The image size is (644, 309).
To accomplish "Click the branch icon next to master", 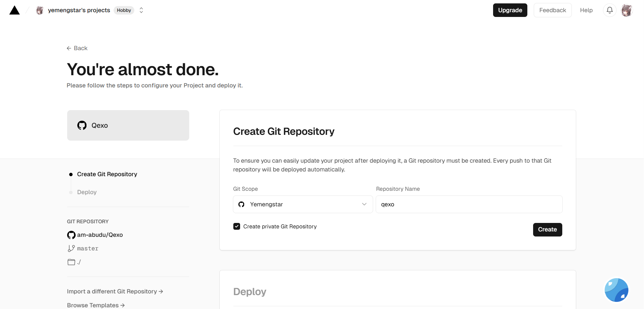I will [x=71, y=248].
